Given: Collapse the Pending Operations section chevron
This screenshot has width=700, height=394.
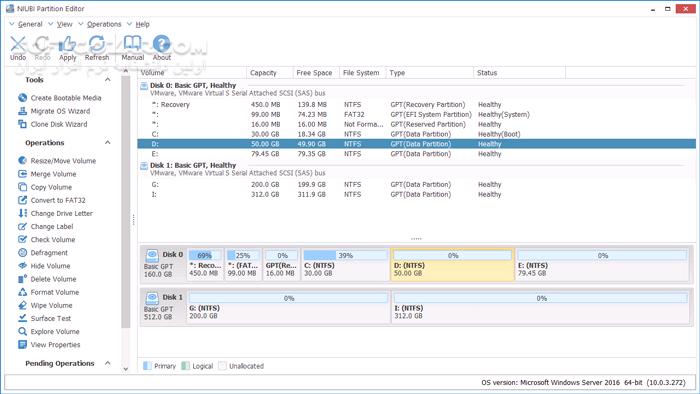Looking at the screenshot, I should click(x=108, y=363).
